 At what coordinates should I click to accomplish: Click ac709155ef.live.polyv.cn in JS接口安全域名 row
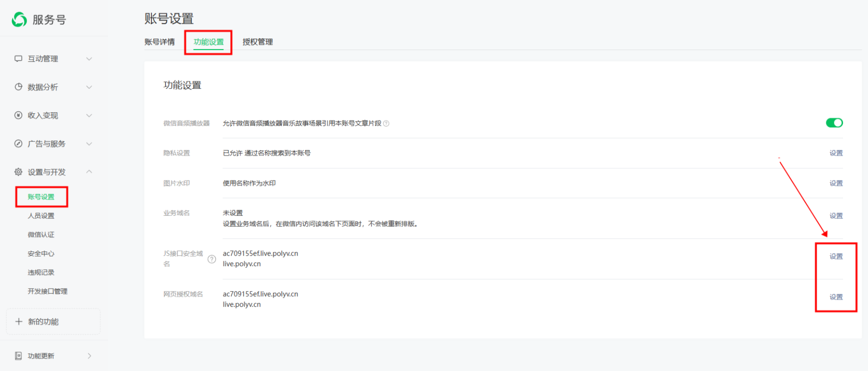[261, 253]
